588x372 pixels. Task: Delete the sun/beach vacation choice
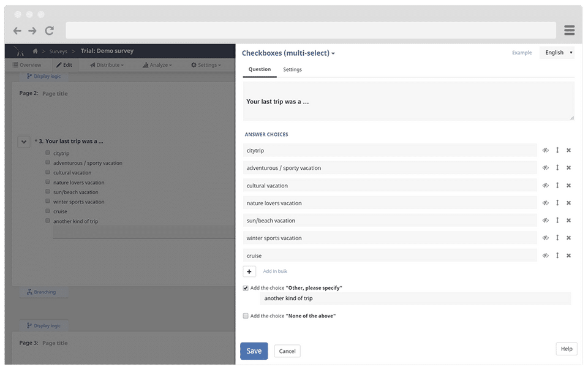point(568,221)
